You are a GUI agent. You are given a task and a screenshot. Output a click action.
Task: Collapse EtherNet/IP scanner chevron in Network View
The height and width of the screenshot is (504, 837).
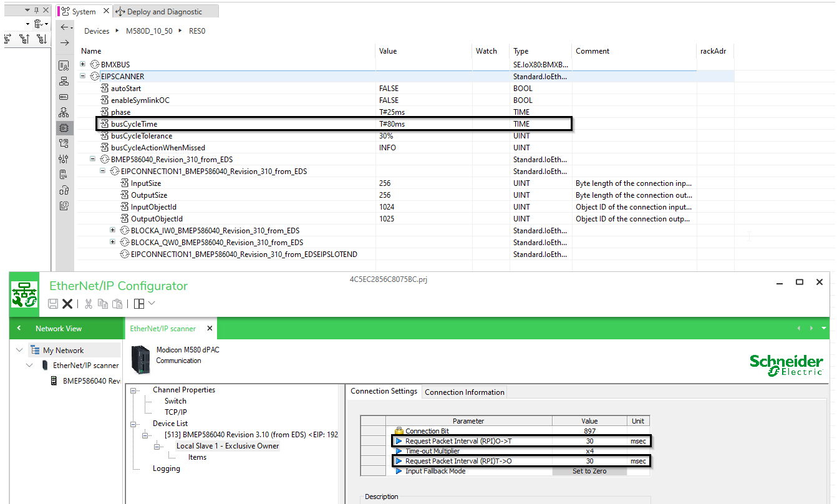click(x=29, y=366)
